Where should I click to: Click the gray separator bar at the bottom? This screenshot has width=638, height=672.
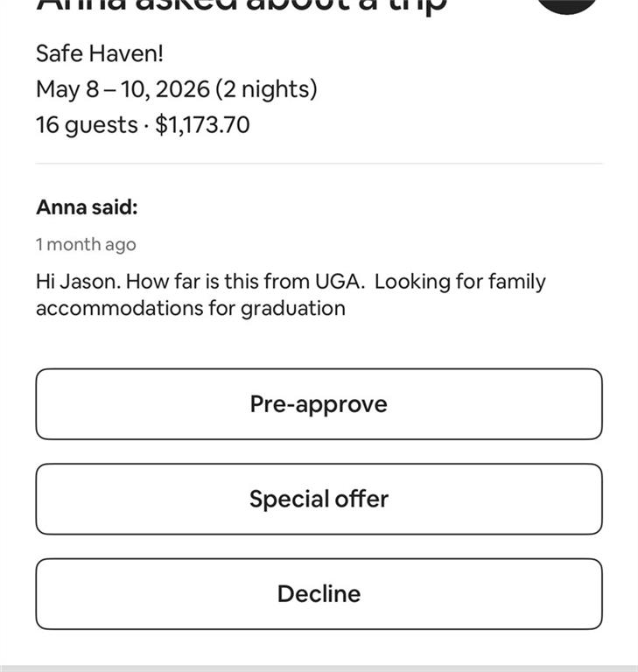pyautogui.click(x=319, y=668)
